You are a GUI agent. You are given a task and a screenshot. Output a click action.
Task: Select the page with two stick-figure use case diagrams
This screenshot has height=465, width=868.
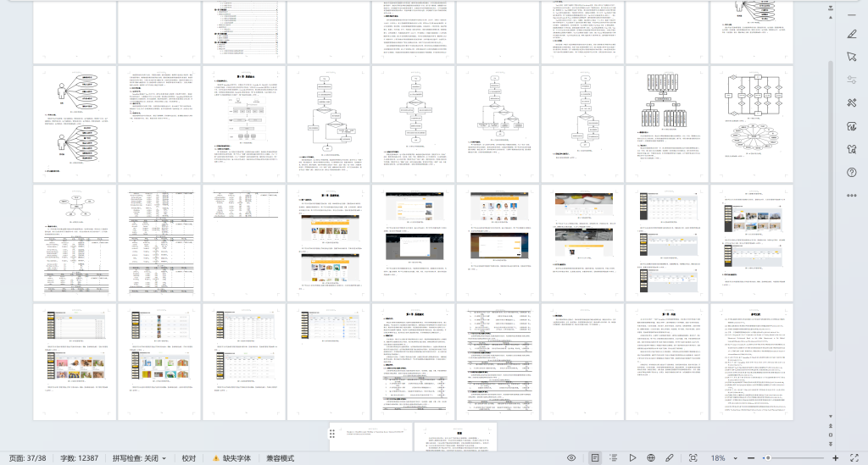[75, 124]
